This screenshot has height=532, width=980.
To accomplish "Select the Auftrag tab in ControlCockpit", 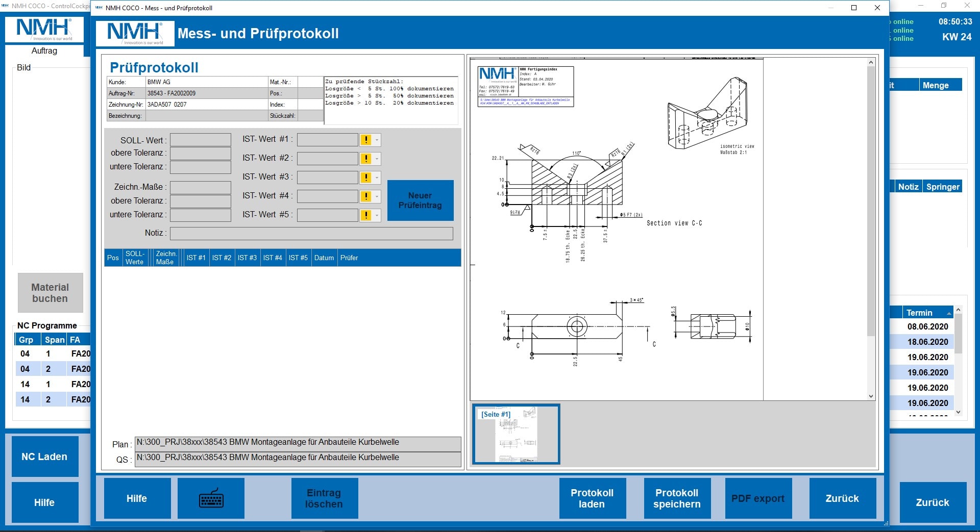I will (44, 50).
